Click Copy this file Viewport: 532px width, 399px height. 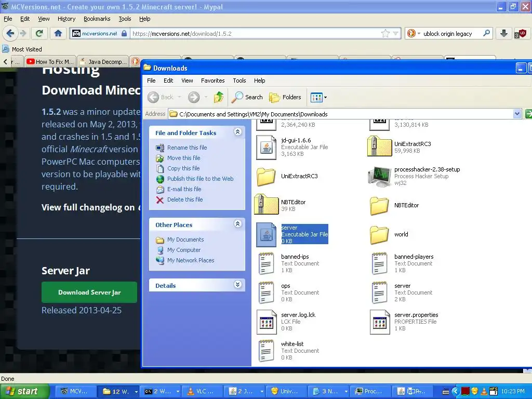tap(183, 168)
